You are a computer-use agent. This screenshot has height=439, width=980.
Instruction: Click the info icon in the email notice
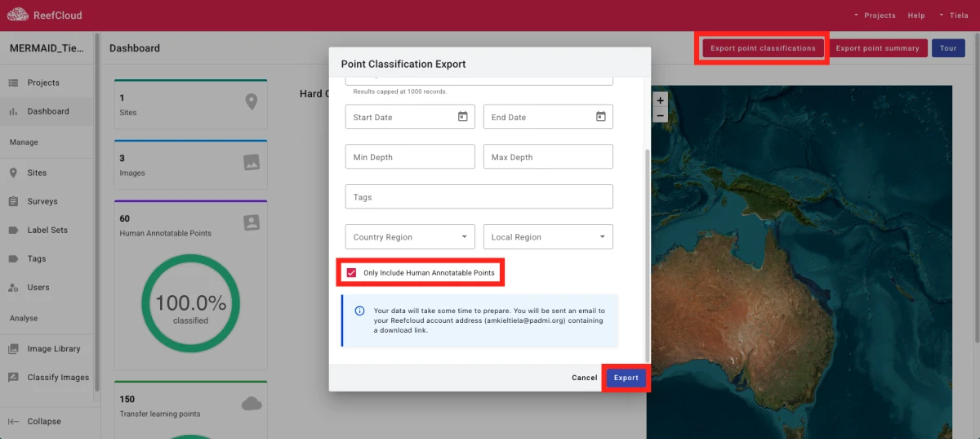coord(359,311)
